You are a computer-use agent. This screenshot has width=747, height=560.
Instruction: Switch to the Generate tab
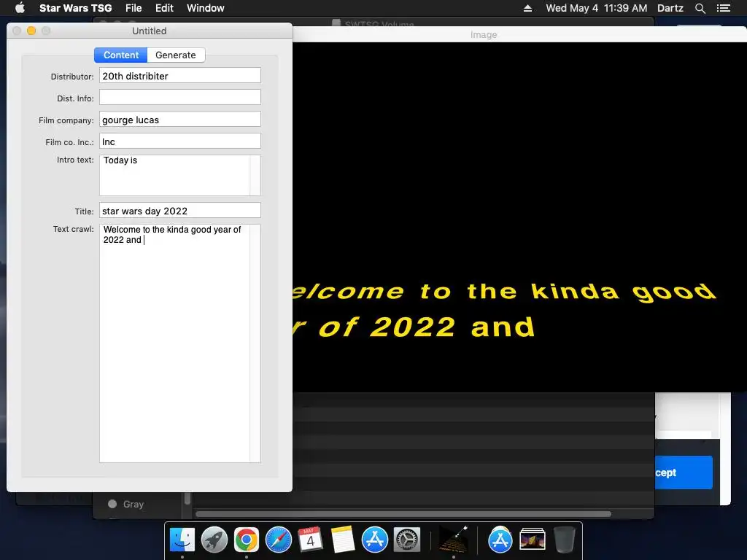tap(176, 55)
